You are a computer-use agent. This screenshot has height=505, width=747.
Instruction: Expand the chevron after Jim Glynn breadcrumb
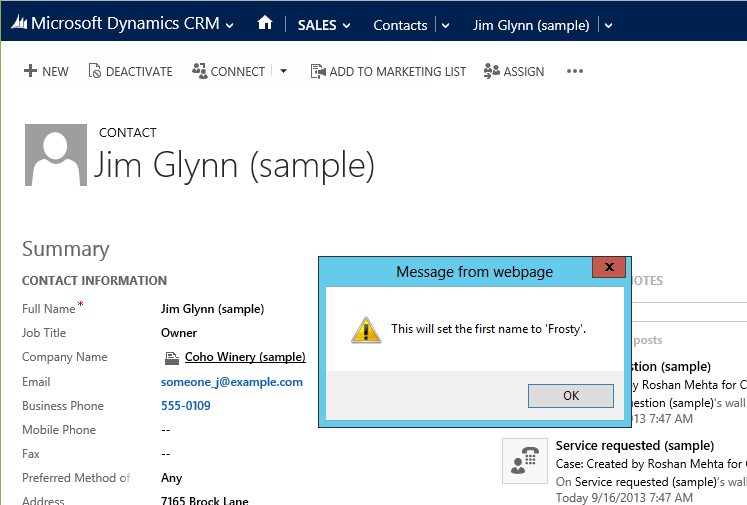tap(608, 26)
